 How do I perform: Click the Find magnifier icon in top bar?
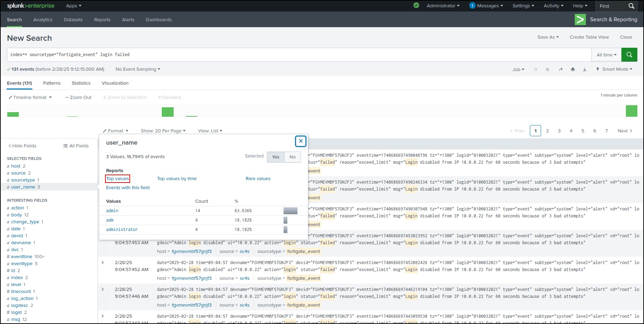(x=631, y=6)
